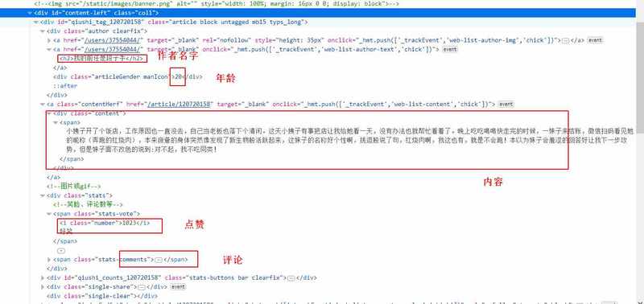The width and height of the screenshot is (644, 304).
Task: Select the 图片或gif comment row
Action: click(74, 187)
